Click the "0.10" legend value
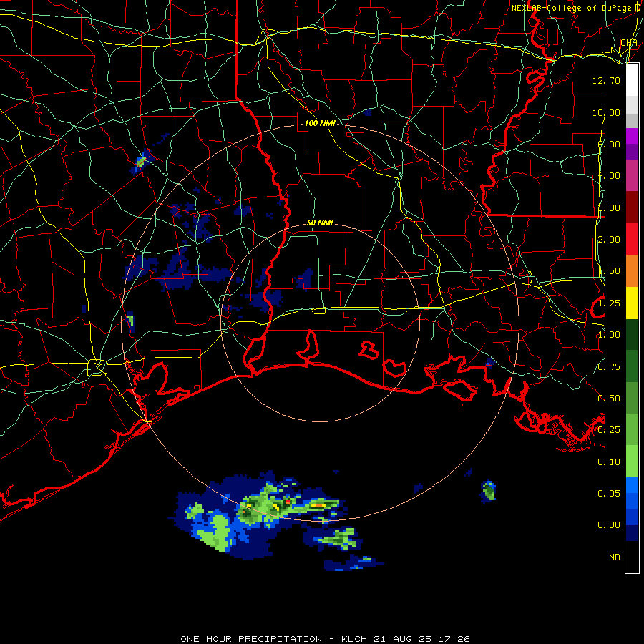 click(x=609, y=462)
